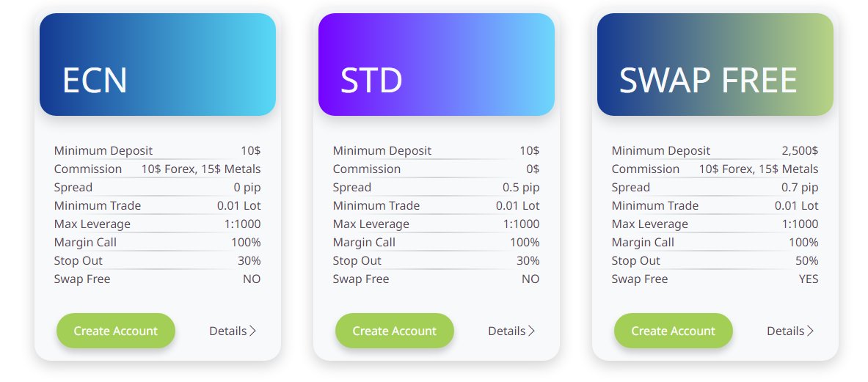The image size is (868, 382).
Task: View Details for the SWAP FREE account
Action: point(786,331)
